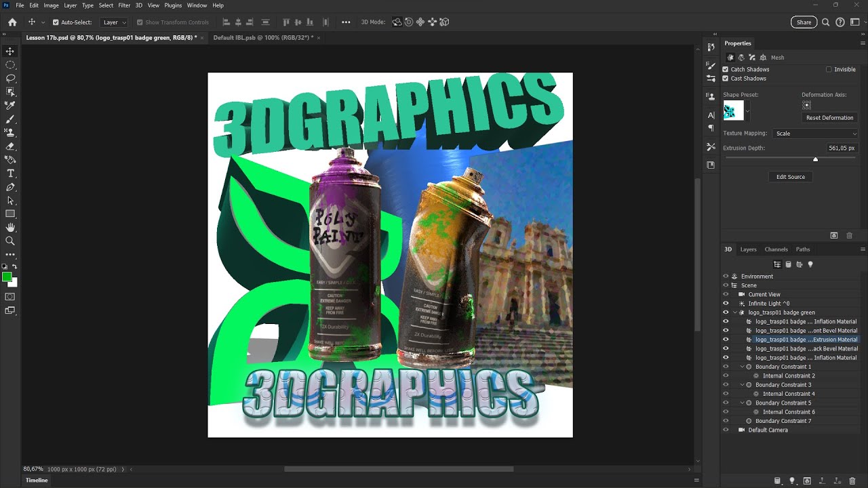Screen dimensions: 868x488
Task: Toggle visibility of Default Camera
Action: [726, 430]
